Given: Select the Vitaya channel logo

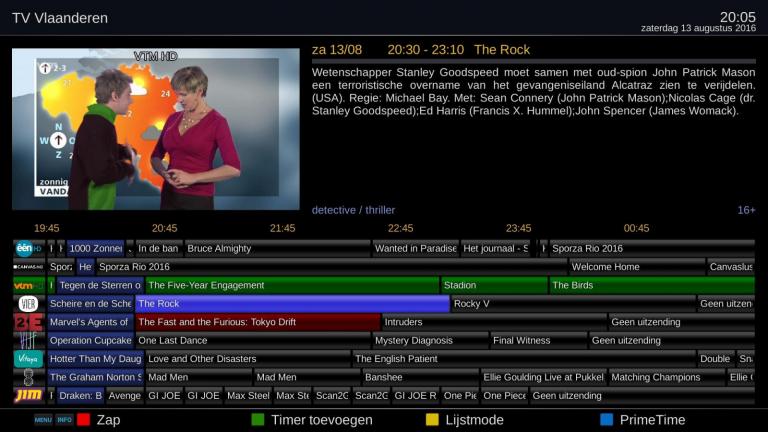Looking at the screenshot, I should (x=28, y=358).
